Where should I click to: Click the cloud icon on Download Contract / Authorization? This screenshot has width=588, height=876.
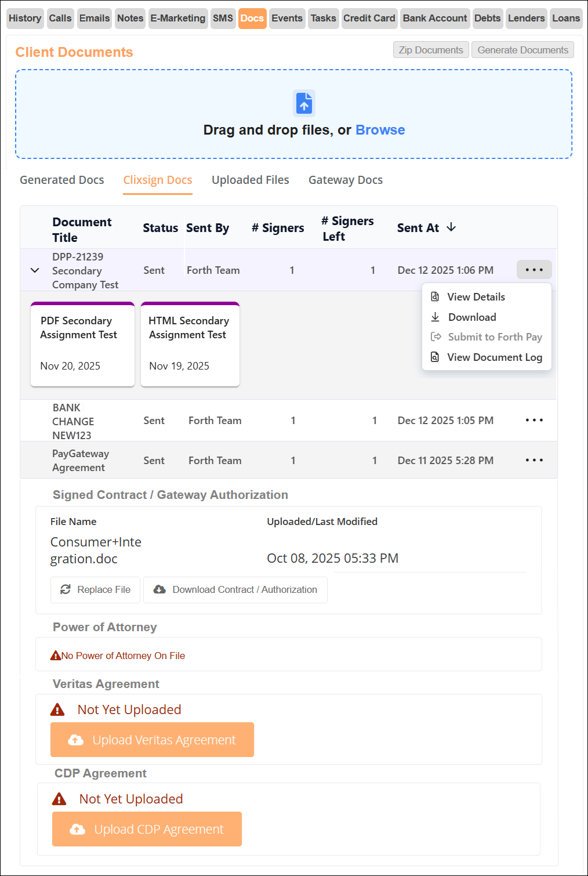click(x=159, y=589)
